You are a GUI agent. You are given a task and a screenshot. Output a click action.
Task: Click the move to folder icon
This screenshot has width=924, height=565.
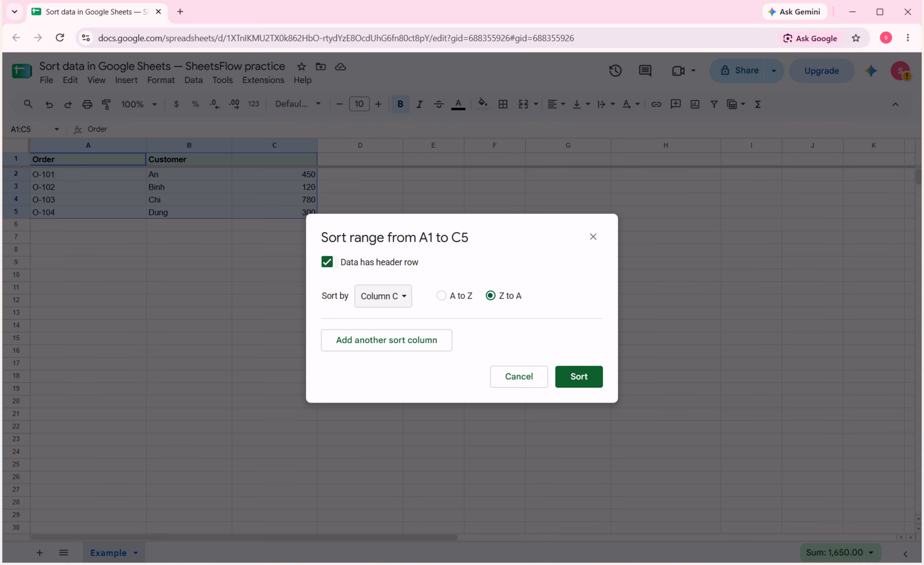coord(321,67)
